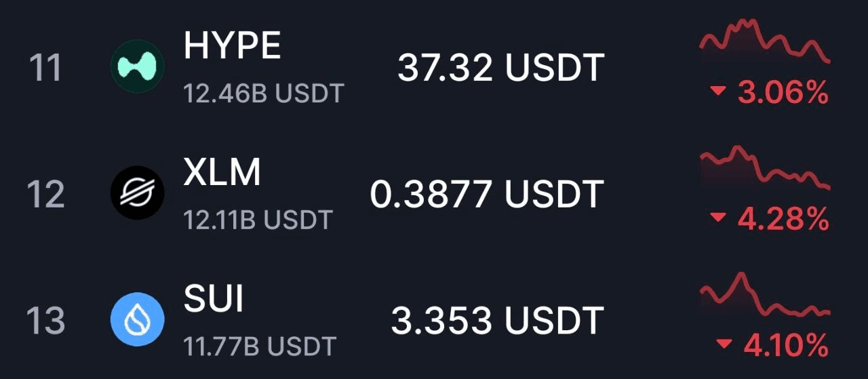This screenshot has width=868, height=379.
Task: Tap the SUI droplet logo icon
Action: point(138,319)
